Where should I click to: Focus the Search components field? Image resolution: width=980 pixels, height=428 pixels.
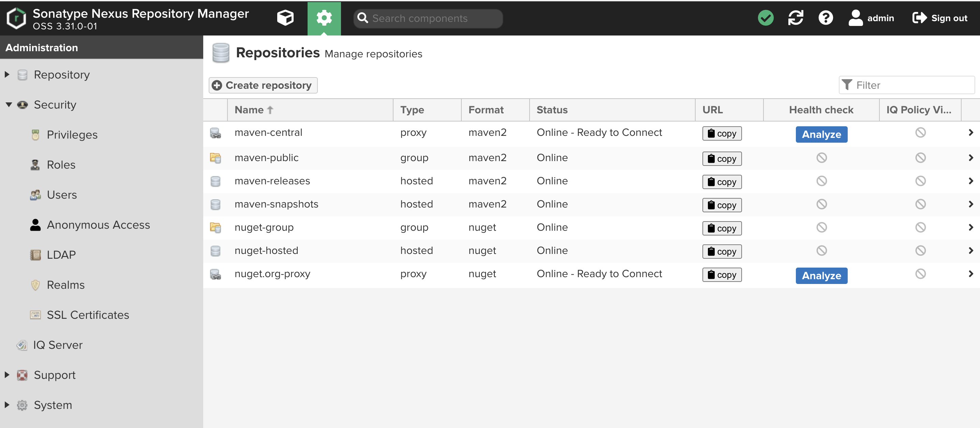tap(428, 18)
